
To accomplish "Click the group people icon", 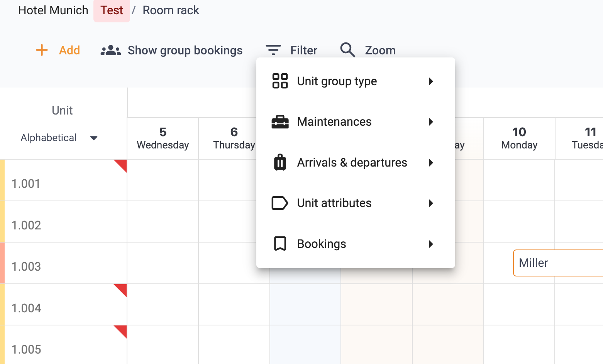I will 111,51.
